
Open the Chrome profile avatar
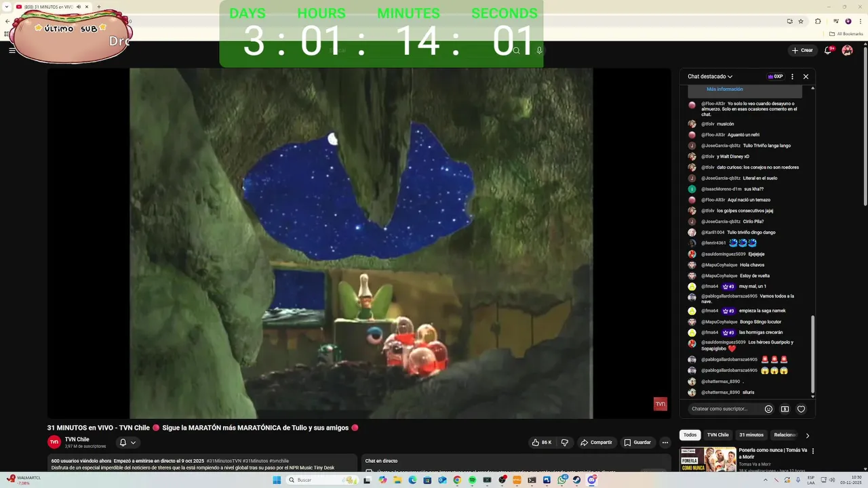pos(848,21)
